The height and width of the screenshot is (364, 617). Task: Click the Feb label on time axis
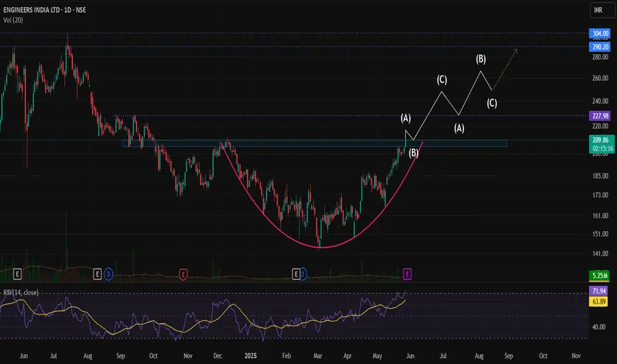pyautogui.click(x=287, y=356)
